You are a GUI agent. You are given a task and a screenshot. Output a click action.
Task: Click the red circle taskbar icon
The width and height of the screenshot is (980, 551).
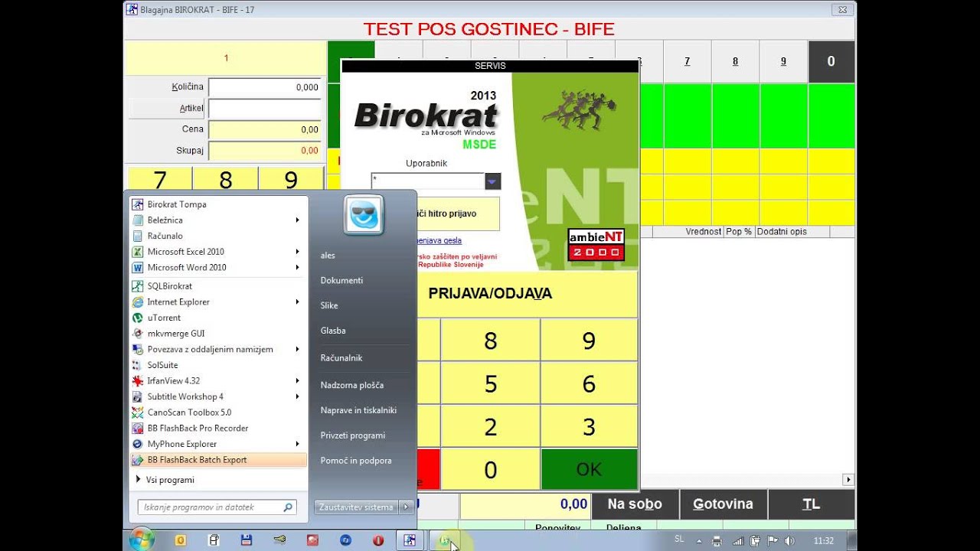coord(378,540)
